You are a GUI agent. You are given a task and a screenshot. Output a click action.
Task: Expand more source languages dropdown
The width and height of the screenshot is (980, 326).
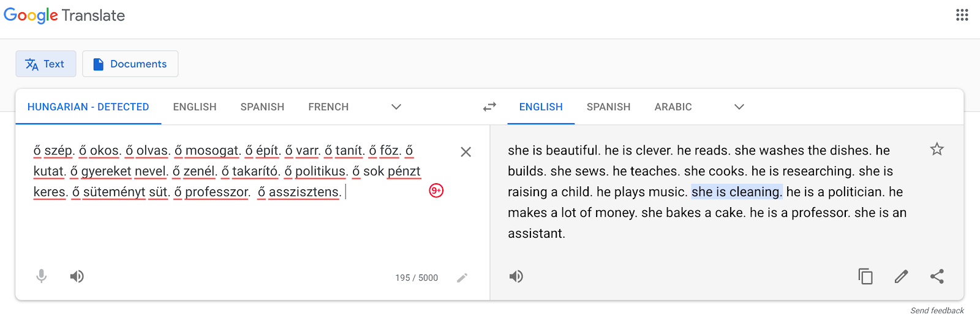[x=396, y=107]
